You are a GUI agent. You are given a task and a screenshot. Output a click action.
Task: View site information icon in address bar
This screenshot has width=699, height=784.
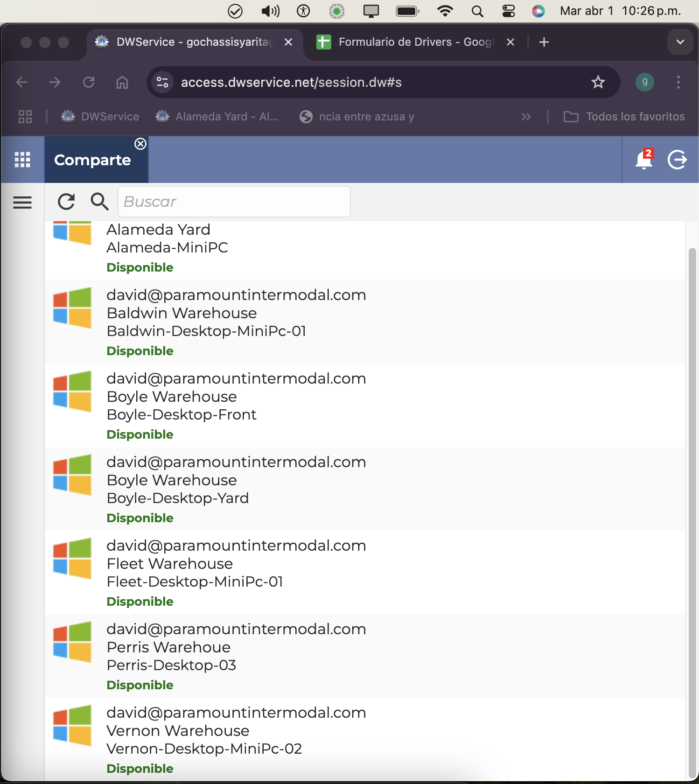(x=162, y=82)
